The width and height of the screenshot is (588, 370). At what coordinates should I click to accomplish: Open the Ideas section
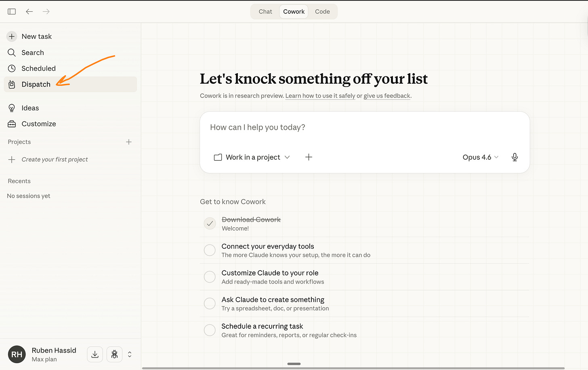[x=70, y=108]
